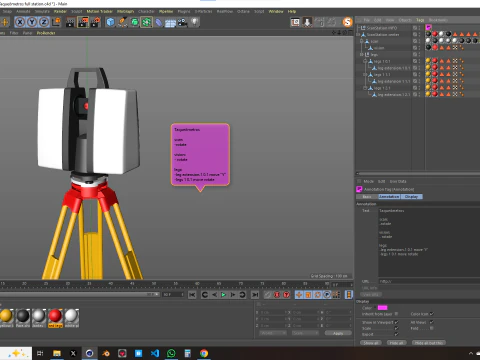Toggle the Fold checkbox
This screenshot has width=480, height=360.
(x=432, y=328)
